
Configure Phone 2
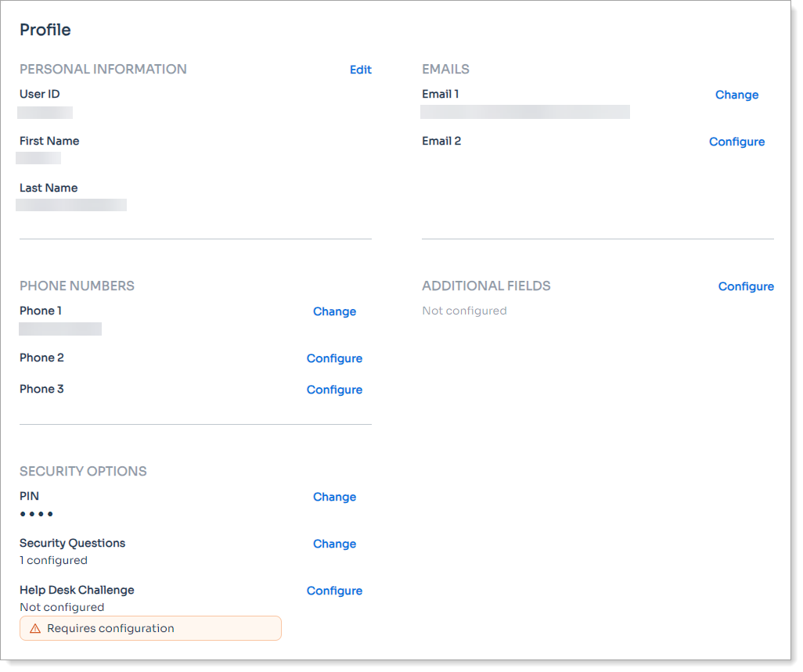coord(334,358)
